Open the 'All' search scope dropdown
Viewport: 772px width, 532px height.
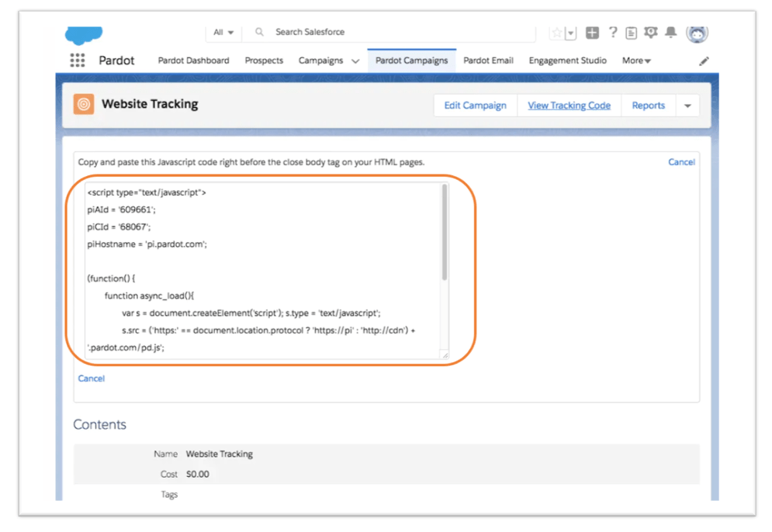223,32
